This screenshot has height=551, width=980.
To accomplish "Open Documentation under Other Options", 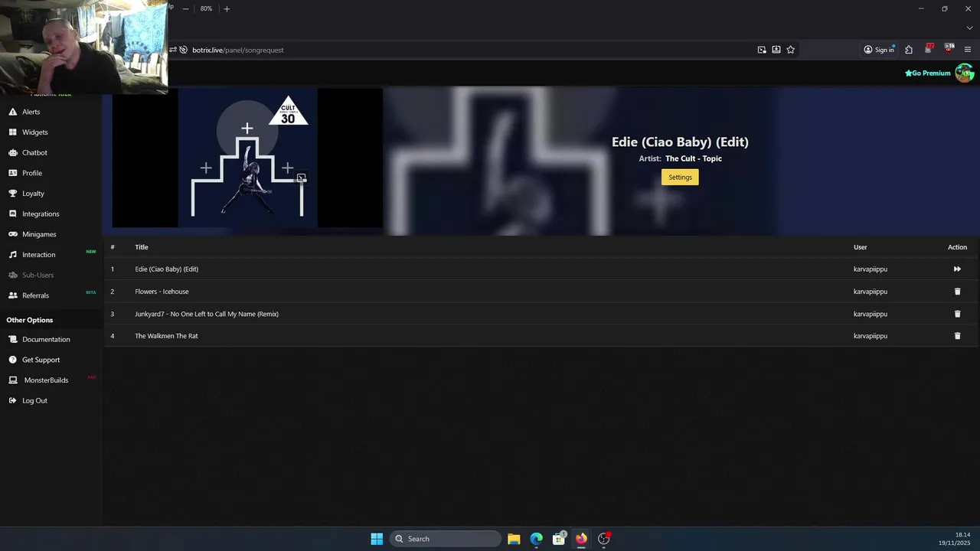I will [46, 339].
